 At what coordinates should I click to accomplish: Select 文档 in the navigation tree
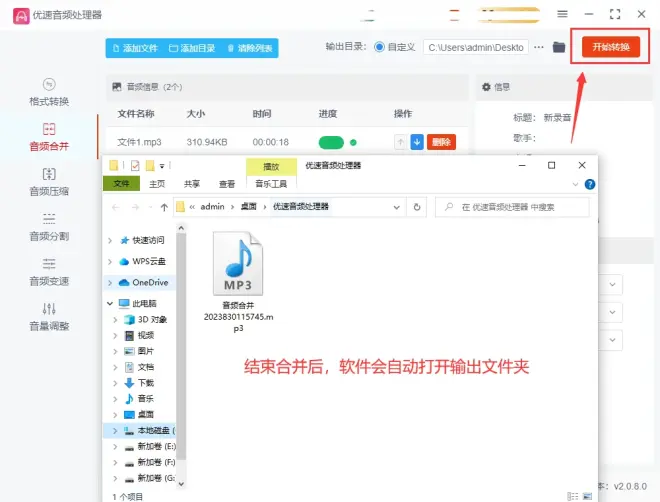pos(139,367)
